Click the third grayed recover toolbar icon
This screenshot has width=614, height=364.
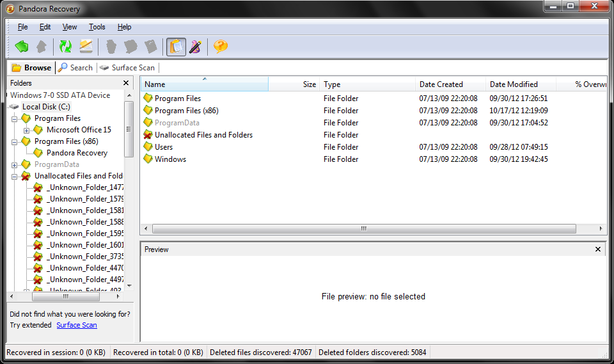coord(151,47)
